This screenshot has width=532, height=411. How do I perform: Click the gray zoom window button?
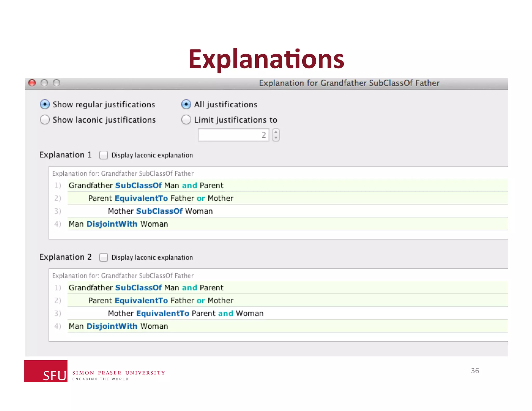(56, 83)
